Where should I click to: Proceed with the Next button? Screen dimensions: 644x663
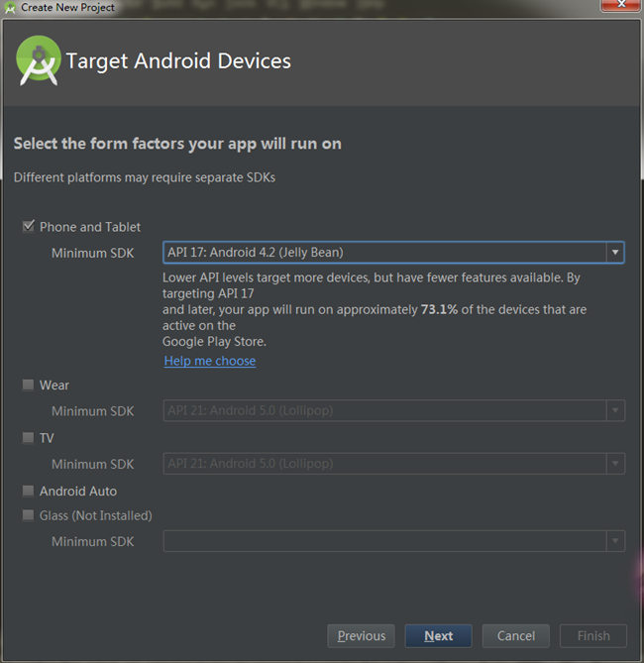click(x=439, y=635)
